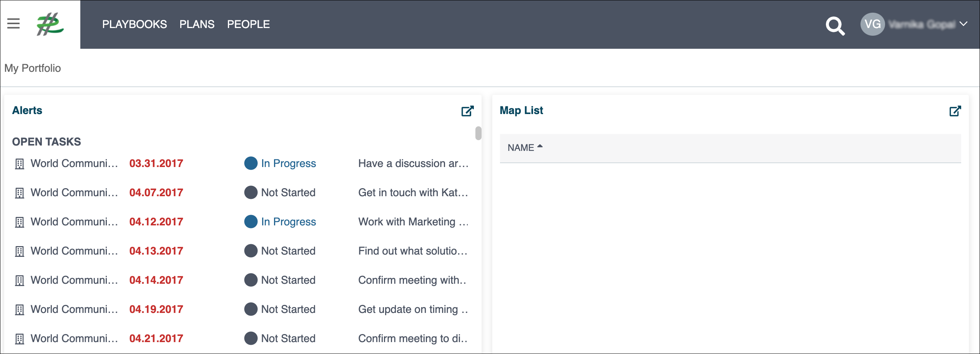Open 'Have a discussion ar…' task
Screen dimensions: 980x354
[413, 164]
